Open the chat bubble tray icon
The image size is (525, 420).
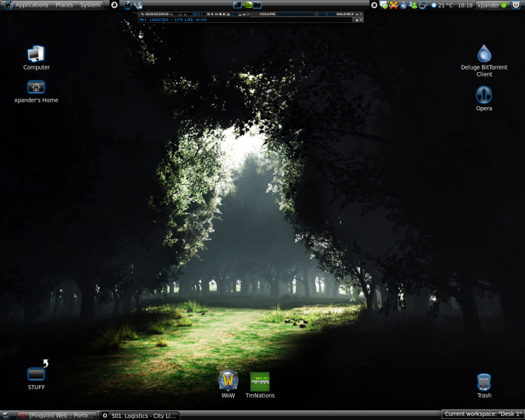(384, 5)
